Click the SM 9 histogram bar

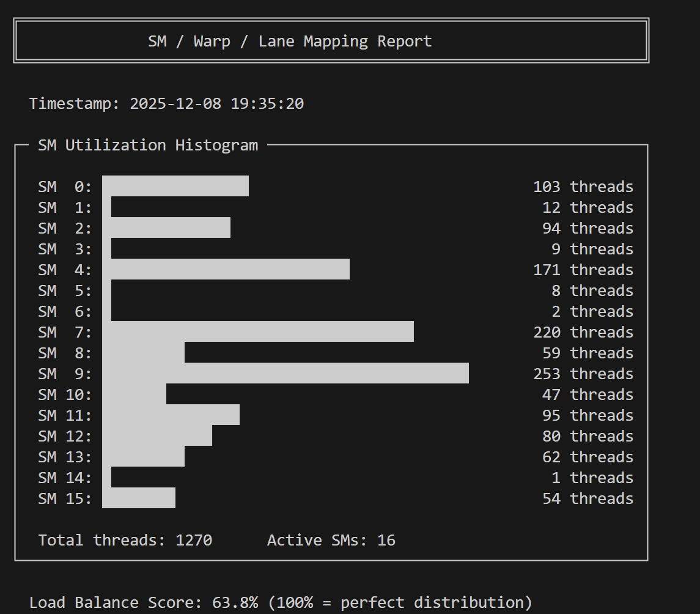285,374
